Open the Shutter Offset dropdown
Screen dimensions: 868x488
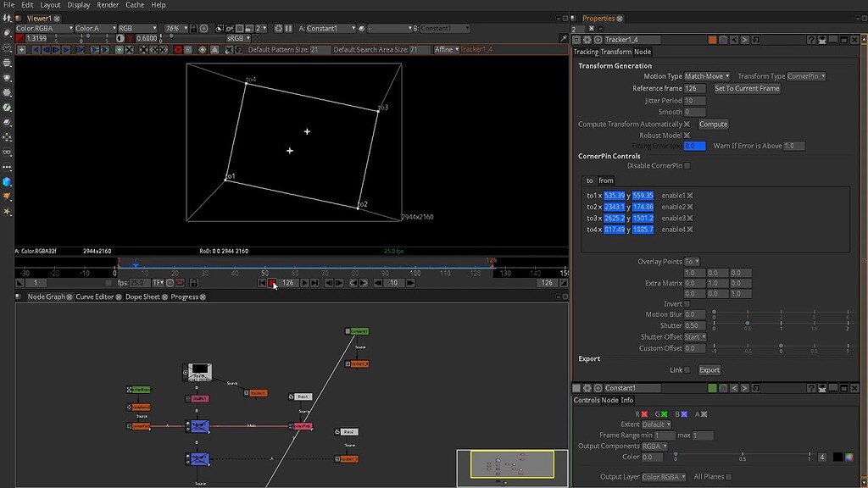(695, 337)
